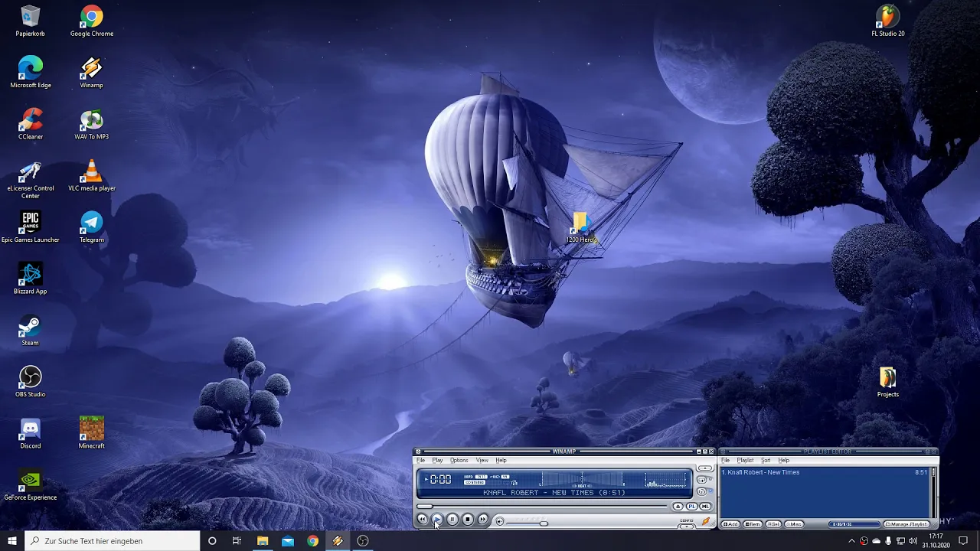Select Projects folder on desktop
Screen dimensions: 980x551
pos(888,381)
